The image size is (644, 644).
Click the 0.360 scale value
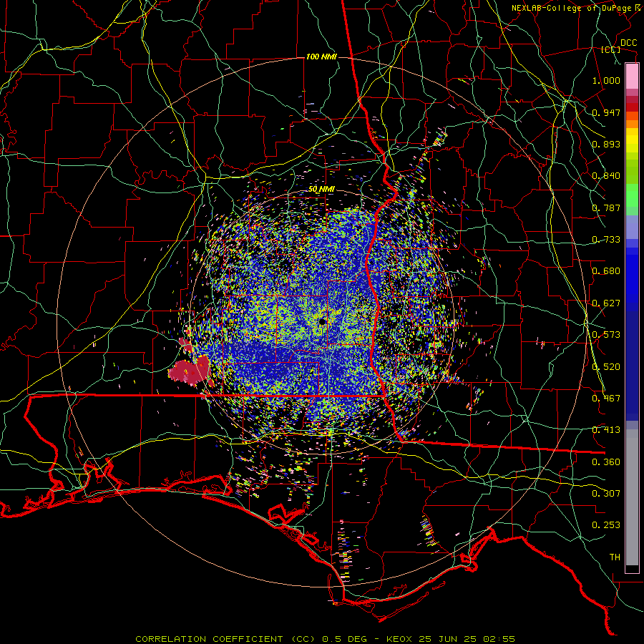(x=606, y=462)
